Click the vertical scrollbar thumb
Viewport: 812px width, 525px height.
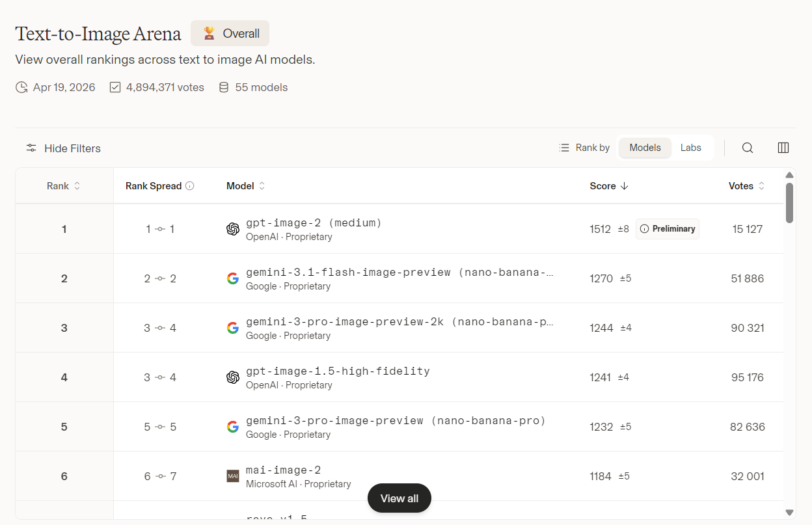(789, 203)
